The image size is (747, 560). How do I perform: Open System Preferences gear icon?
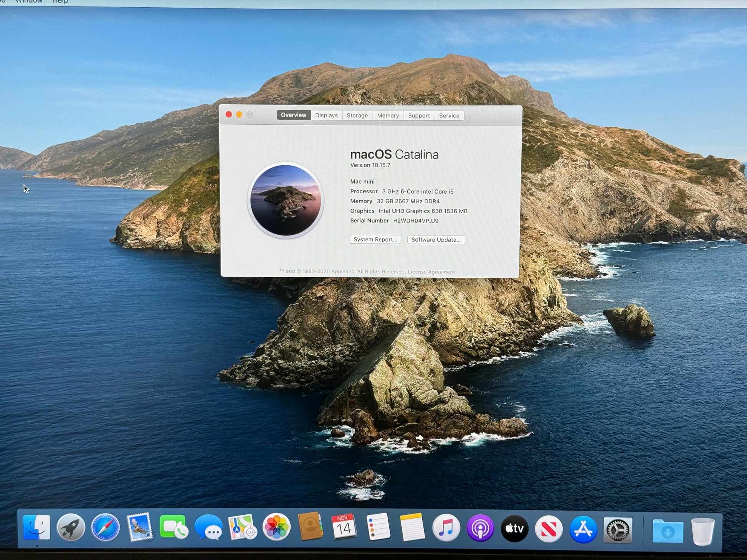pyautogui.click(x=618, y=530)
